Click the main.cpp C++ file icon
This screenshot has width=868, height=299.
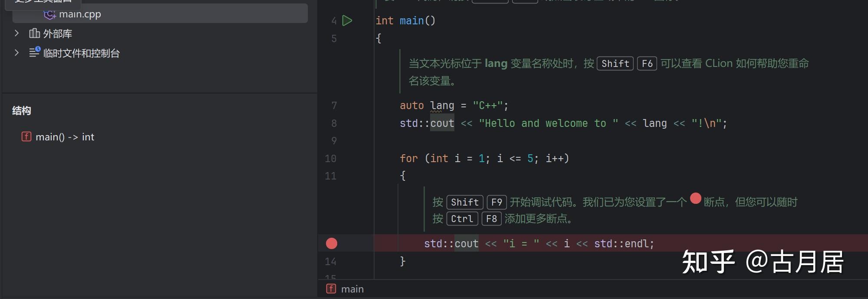(x=49, y=14)
